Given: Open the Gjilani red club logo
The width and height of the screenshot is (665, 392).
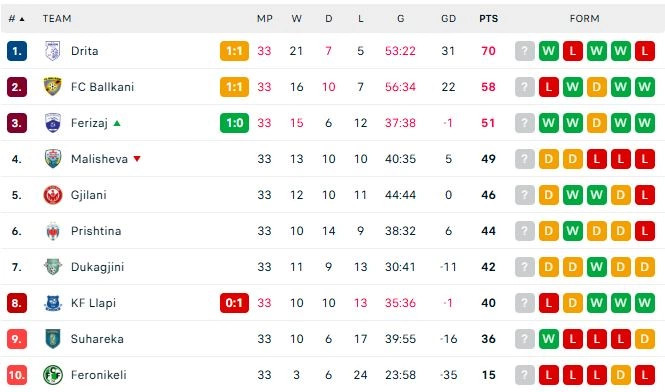Looking at the screenshot, I should click(x=53, y=195).
